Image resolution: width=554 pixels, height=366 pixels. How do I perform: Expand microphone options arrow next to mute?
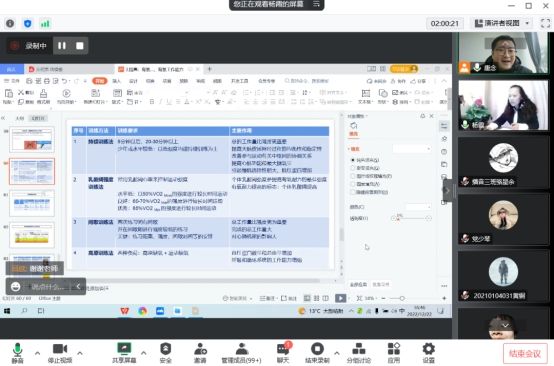[37, 353]
